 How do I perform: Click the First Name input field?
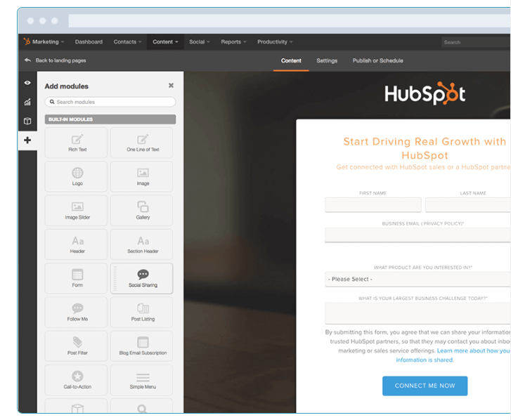373,205
